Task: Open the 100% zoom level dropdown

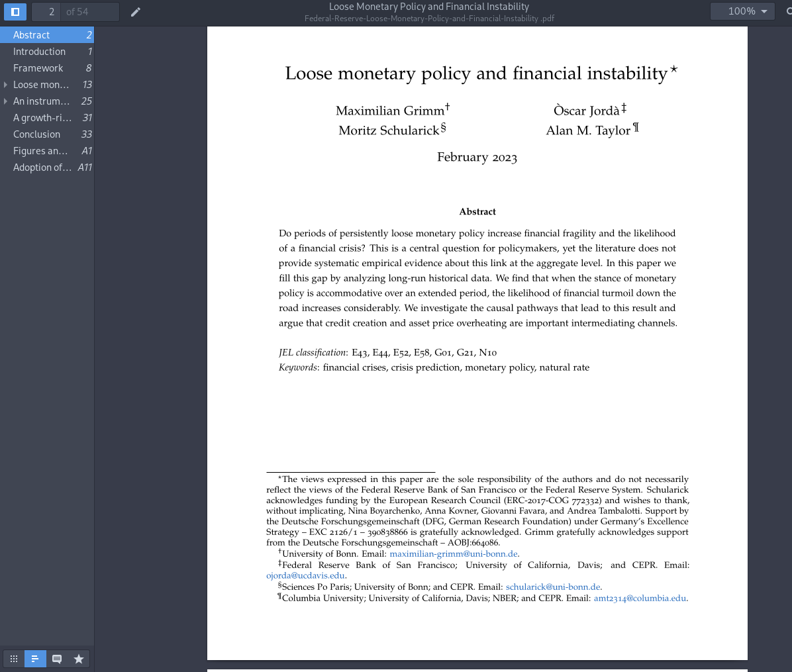Action: tap(742, 11)
